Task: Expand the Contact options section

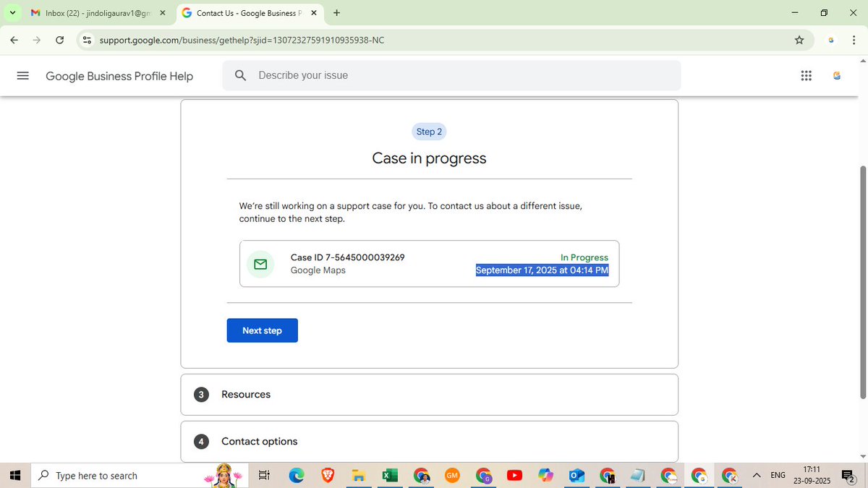Action: [x=429, y=442]
